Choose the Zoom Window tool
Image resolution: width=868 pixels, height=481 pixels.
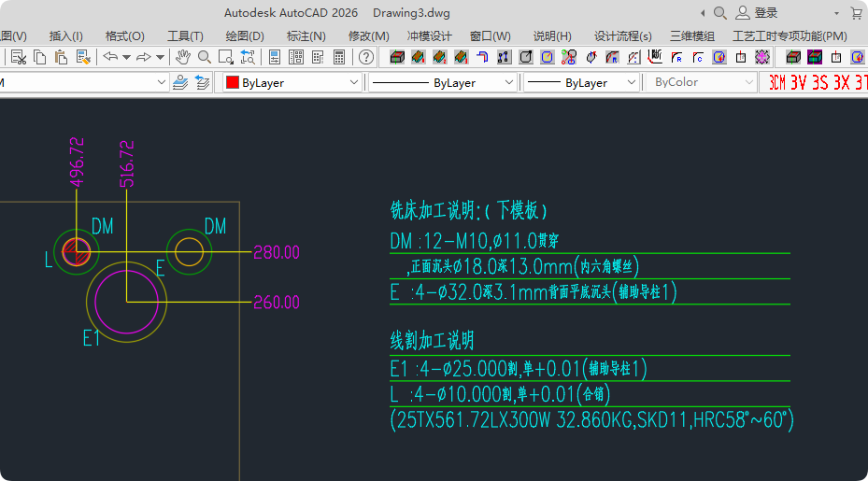coord(226,57)
